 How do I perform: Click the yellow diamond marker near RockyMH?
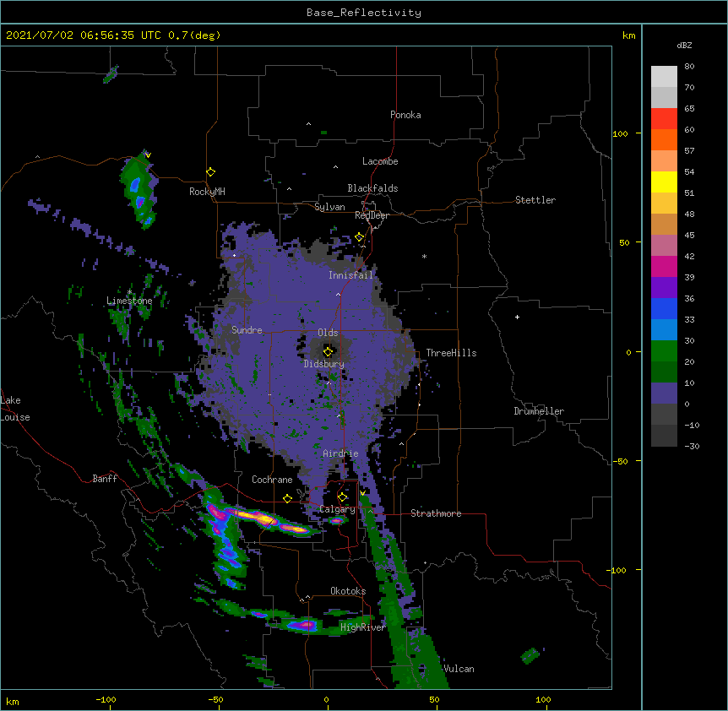211,172
